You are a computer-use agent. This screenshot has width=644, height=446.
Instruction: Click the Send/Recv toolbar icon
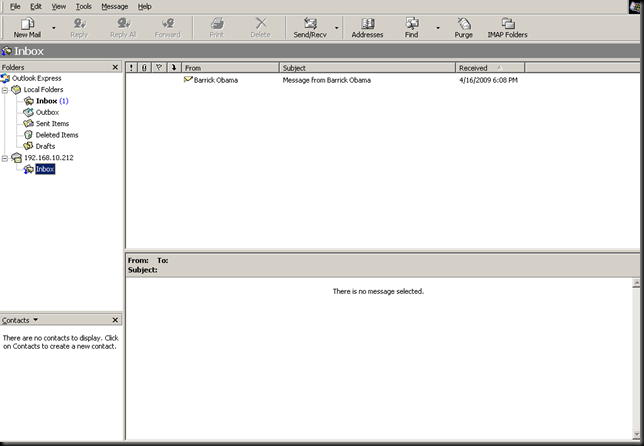310,23
